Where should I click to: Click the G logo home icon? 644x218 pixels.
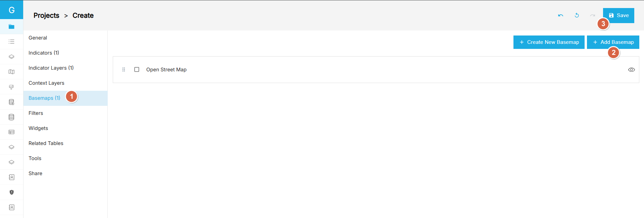pyautogui.click(x=11, y=10)
